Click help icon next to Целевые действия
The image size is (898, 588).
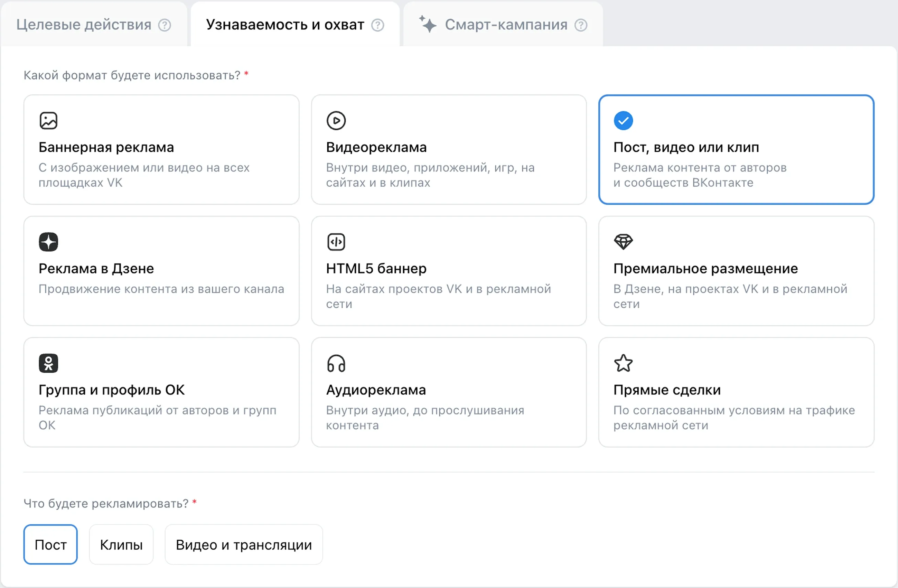click(x=165, y=25)
